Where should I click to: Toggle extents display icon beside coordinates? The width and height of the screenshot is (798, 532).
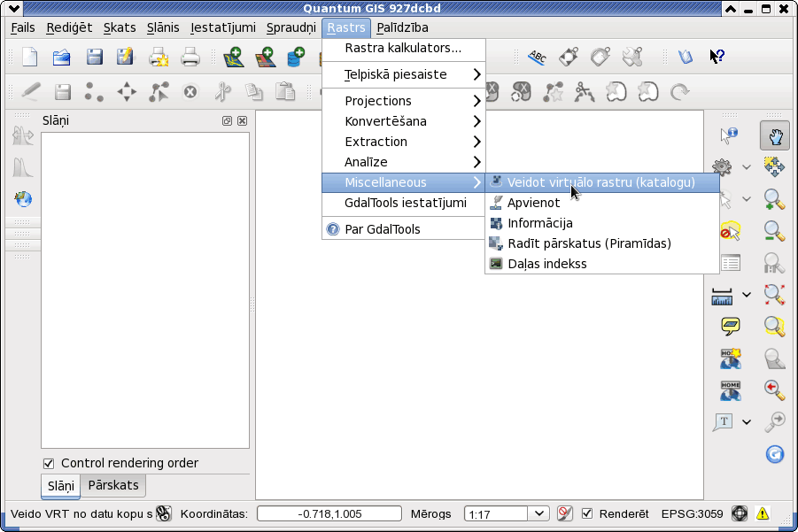(x=163, y=513)
